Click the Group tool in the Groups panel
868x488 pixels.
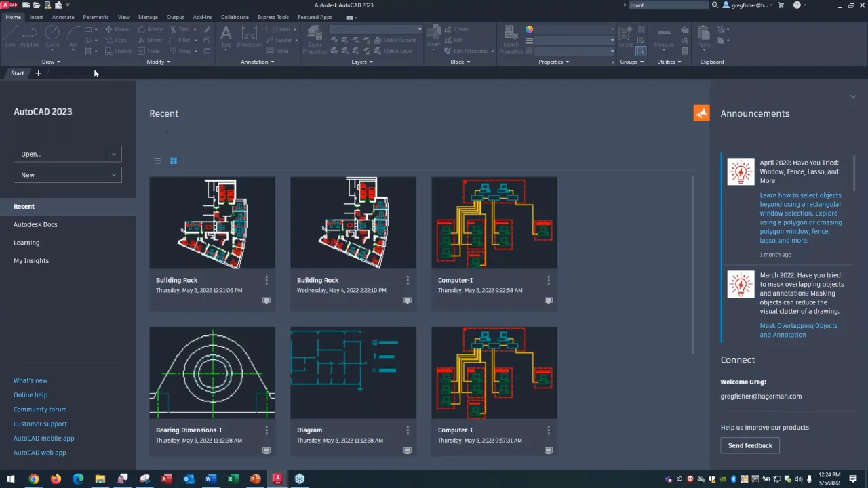point(626,37)
